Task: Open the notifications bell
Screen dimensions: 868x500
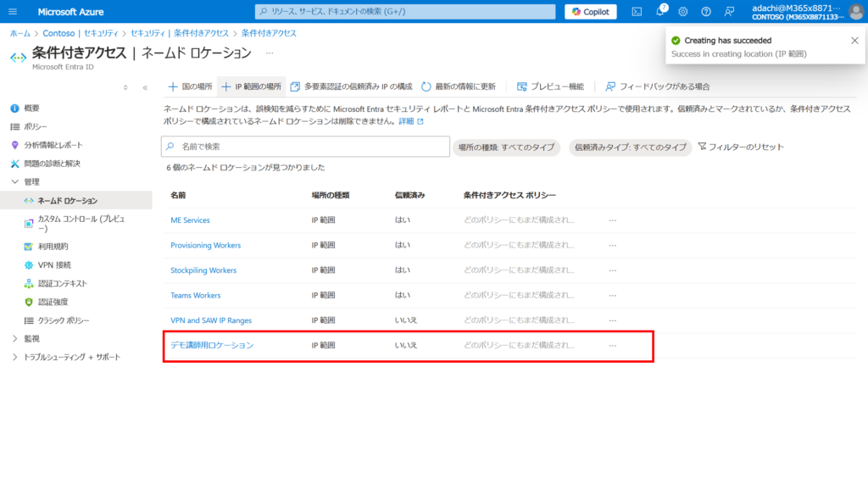Action: tap(659, 12)
